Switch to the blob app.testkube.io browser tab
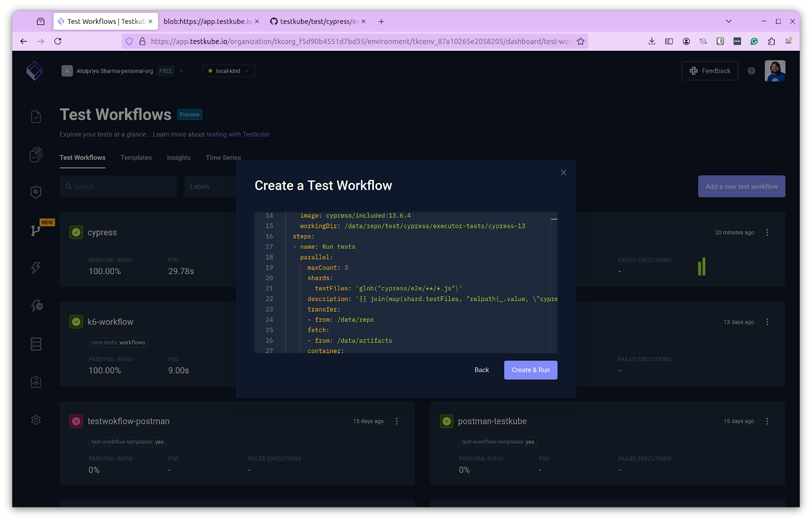812x521 pixels. [208, 21]
